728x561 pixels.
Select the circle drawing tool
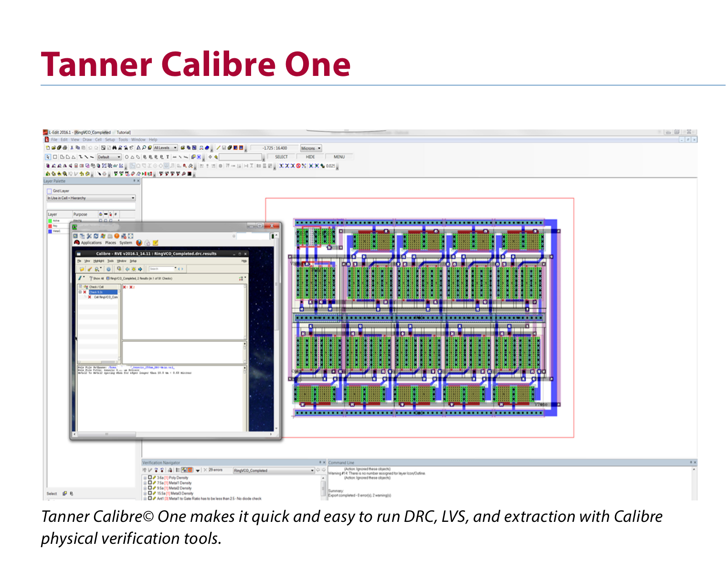pyautogui.click(x=127, y=157)
